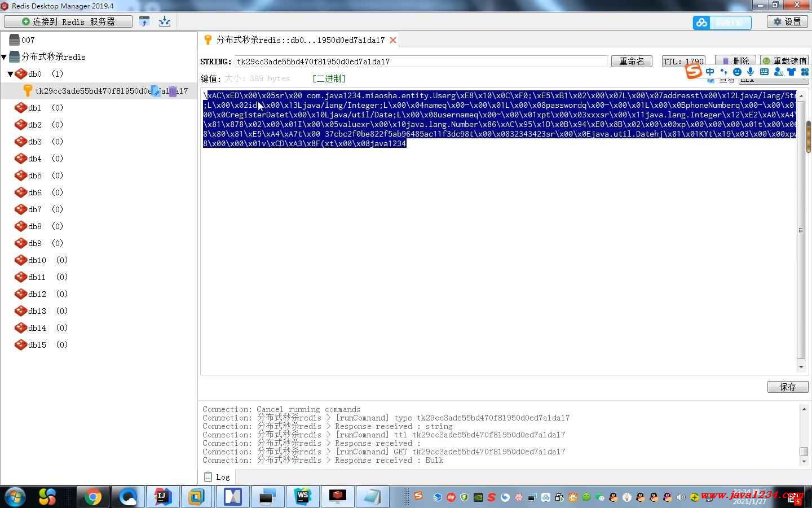Click the Delete (删除) button
Screen dimensions: 812x508
pyautogui.click(x=735, y=60)
